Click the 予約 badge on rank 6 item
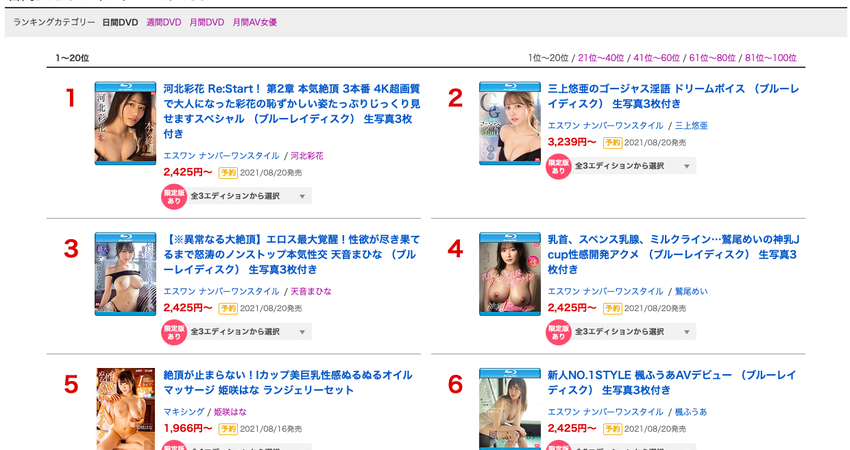Screen dimensions: 850x450 [612, 428]
